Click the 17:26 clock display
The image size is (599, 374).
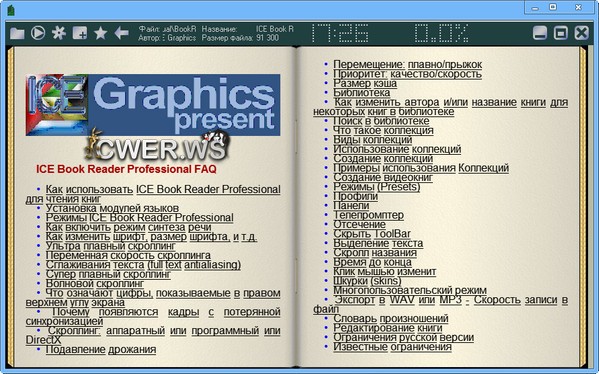(x=340, y=33)
